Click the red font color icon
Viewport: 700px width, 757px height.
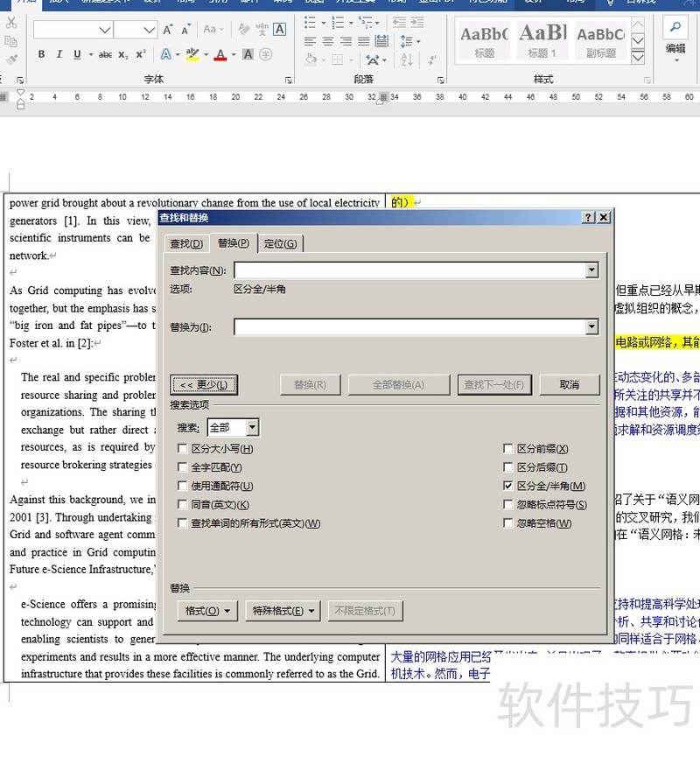pyautogui.click(x=220, y=54)
